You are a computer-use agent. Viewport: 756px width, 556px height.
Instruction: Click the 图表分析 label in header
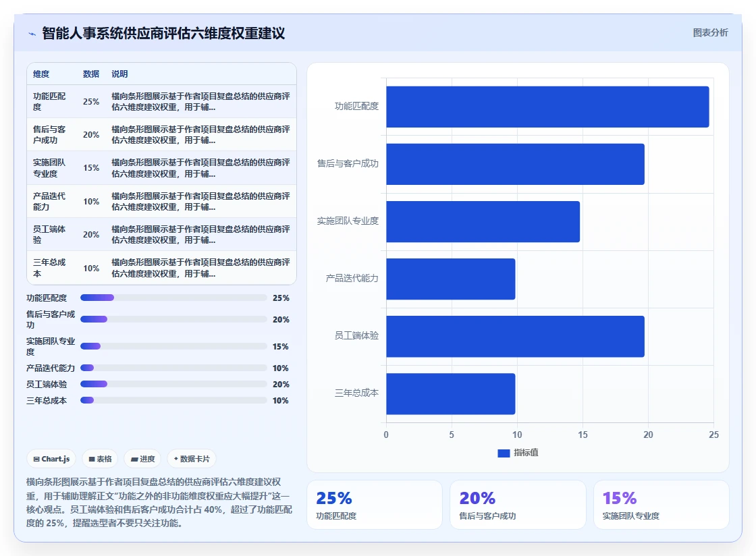710,33
